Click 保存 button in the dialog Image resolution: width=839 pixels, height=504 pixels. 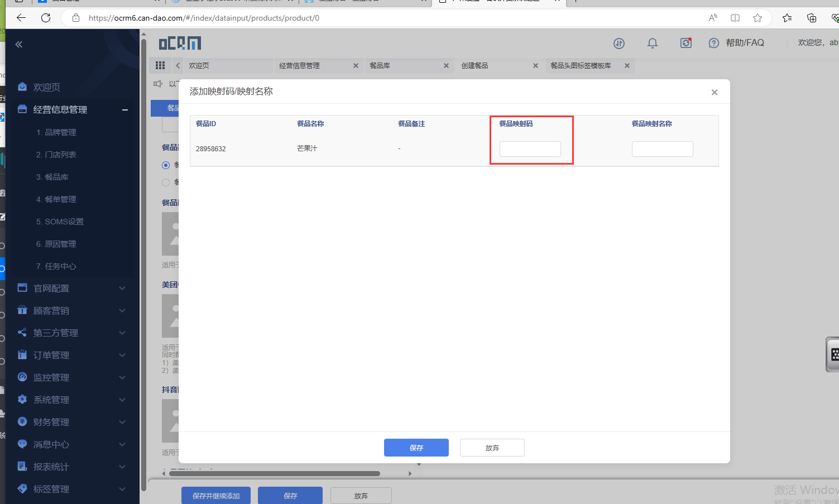coord(416,448)
